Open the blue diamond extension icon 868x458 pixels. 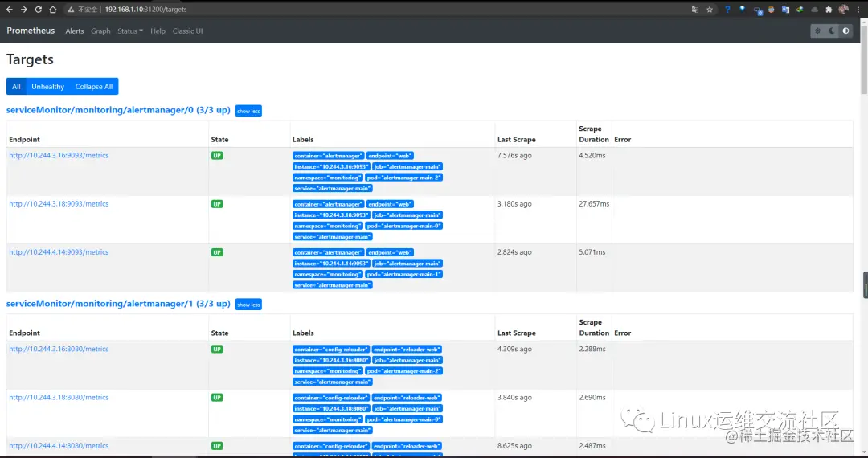point(743,10)
